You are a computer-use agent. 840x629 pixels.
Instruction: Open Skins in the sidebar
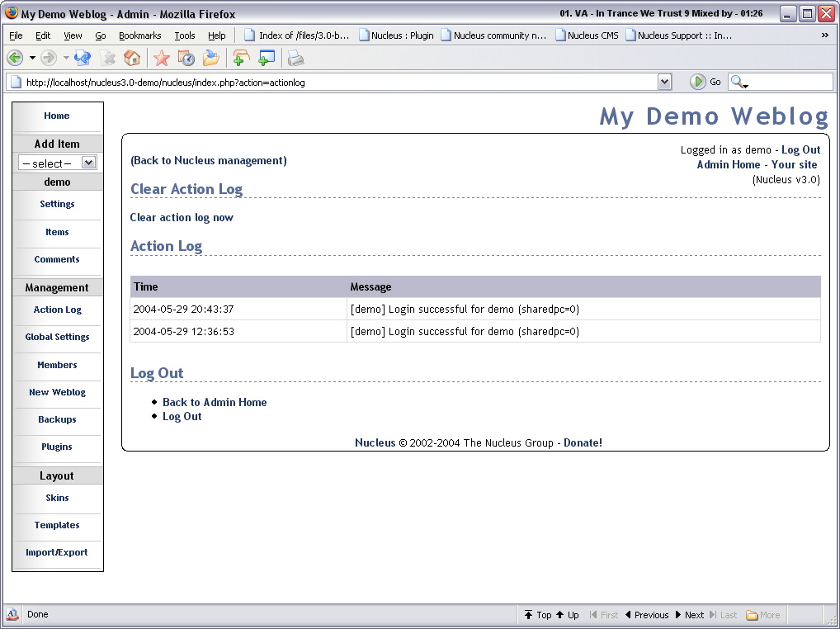(57, 498)
